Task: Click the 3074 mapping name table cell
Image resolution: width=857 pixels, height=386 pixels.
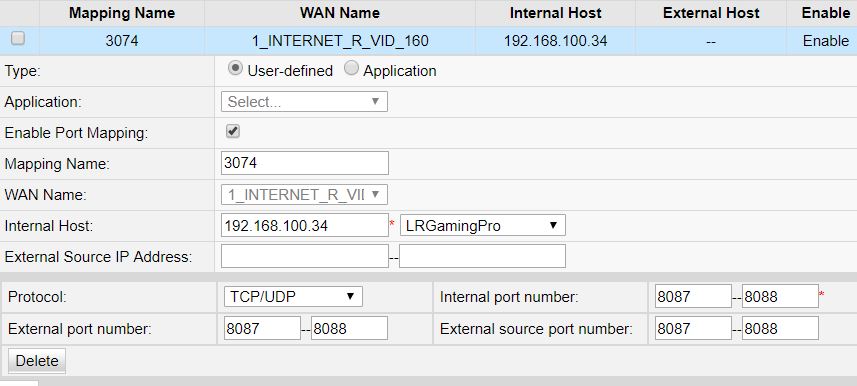Action: pos(122,41)
